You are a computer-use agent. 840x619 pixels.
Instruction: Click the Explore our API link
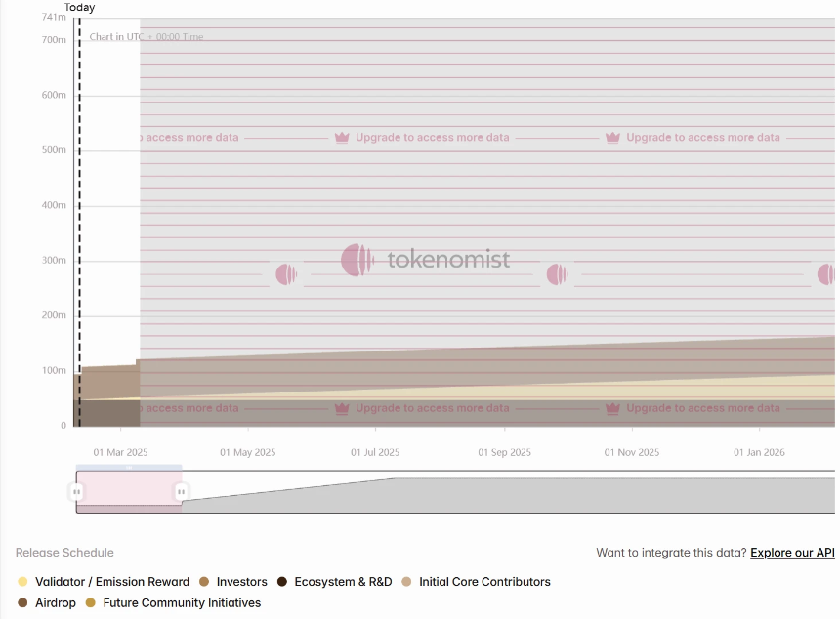(x=792, y=553)
